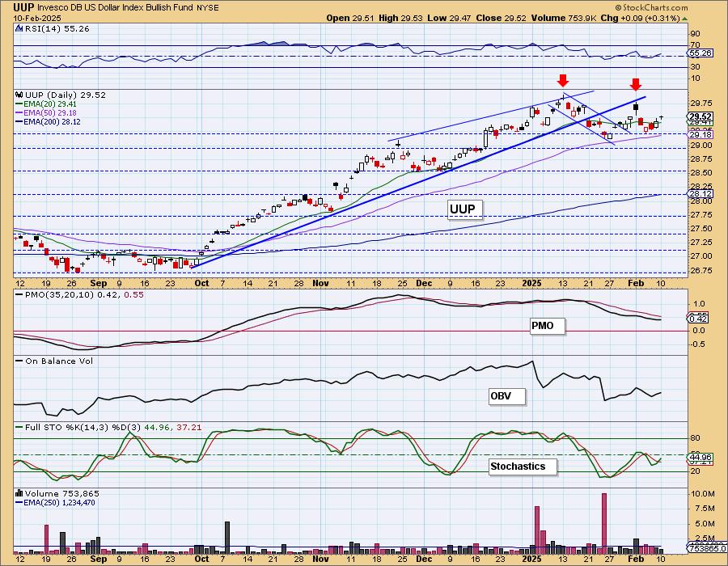728x566 pixels.
Task: Click the PMO(35,20,10) 0.42, 0.55 legend
Action: tap(79, 294)
